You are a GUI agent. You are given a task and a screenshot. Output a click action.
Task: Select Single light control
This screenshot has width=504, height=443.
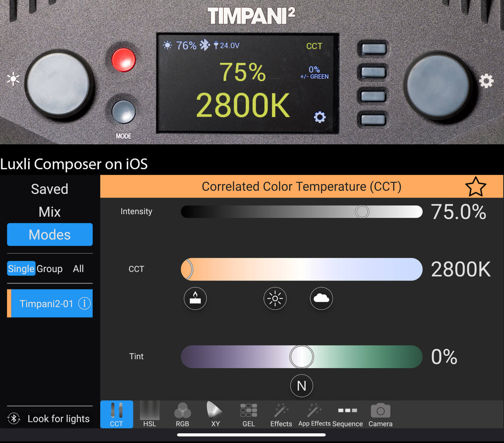(x=21, y=268)
